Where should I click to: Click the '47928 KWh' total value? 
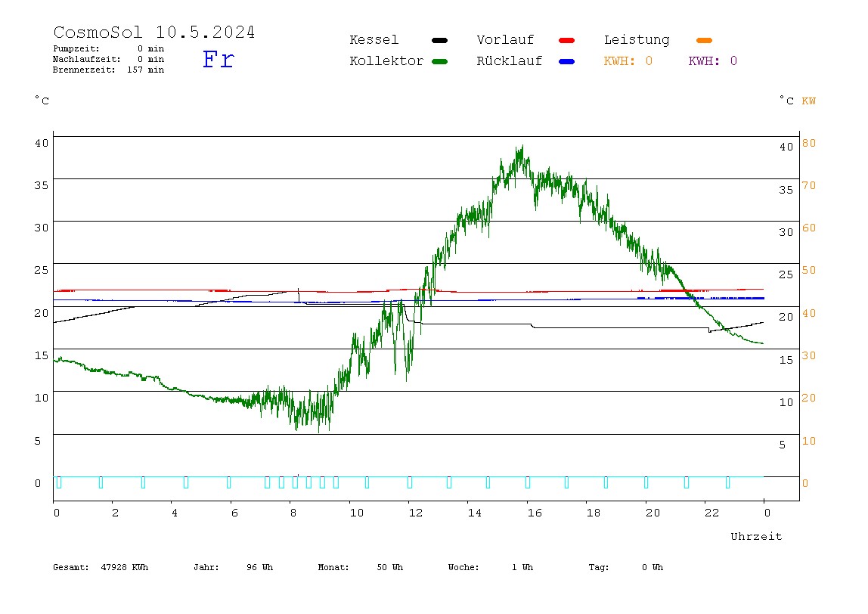[125, 567]
